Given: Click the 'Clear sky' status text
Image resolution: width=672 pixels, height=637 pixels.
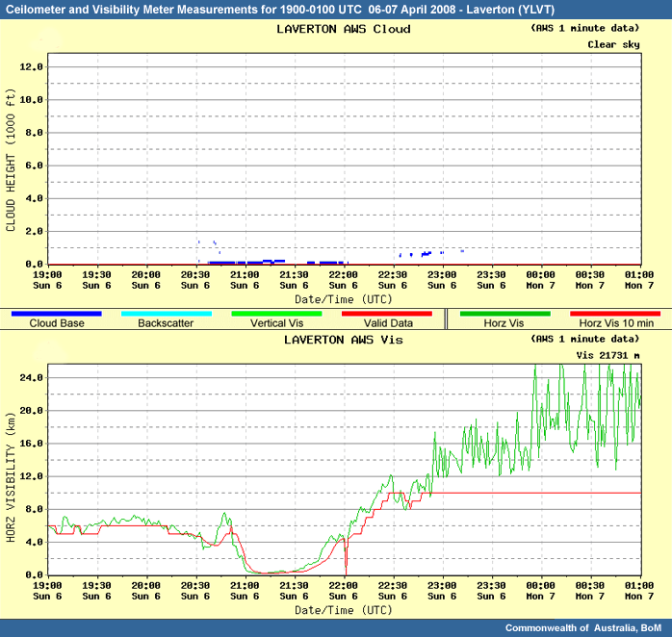Looking at the screenshot, I should pos(613,44).
